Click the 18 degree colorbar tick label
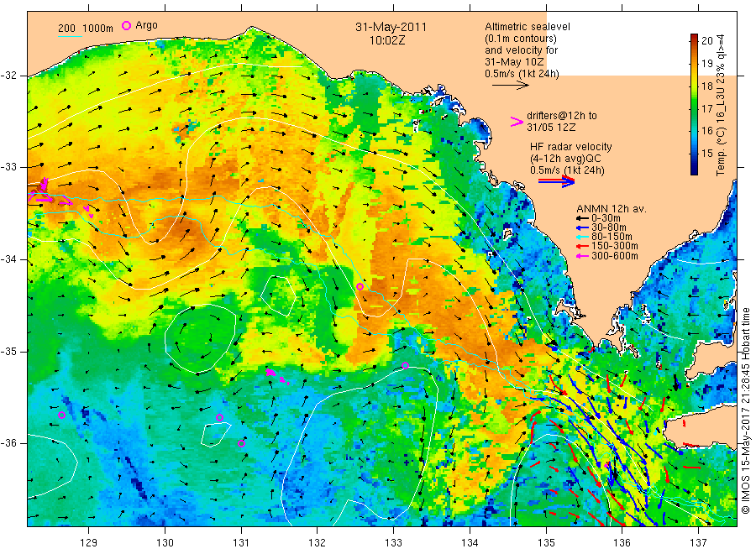 point(706,86)
